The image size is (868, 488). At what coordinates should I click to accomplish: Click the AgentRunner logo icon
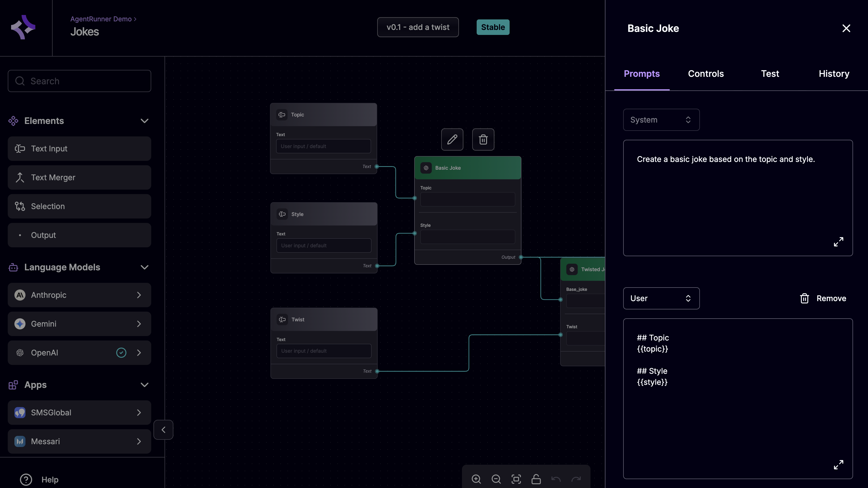(23, 27)
